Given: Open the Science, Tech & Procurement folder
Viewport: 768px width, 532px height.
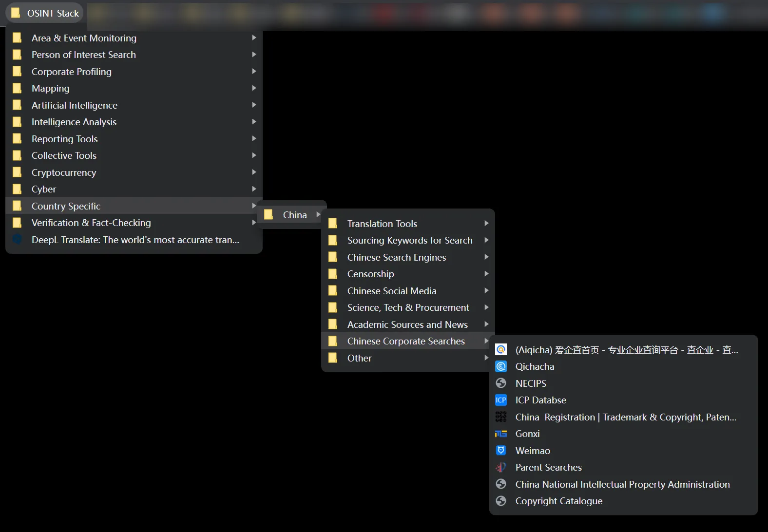Looking at the screenshot, I should click(408, 307).
